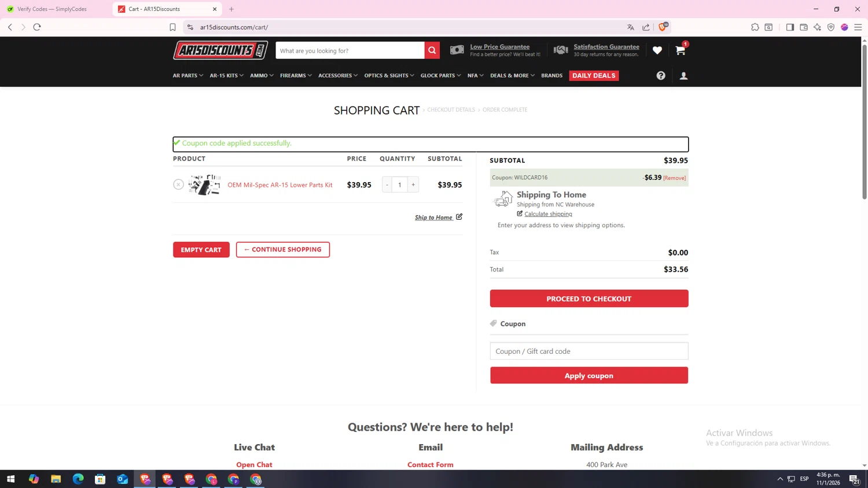
Task: Open the user account icon
Action: (x=683, y=76)
